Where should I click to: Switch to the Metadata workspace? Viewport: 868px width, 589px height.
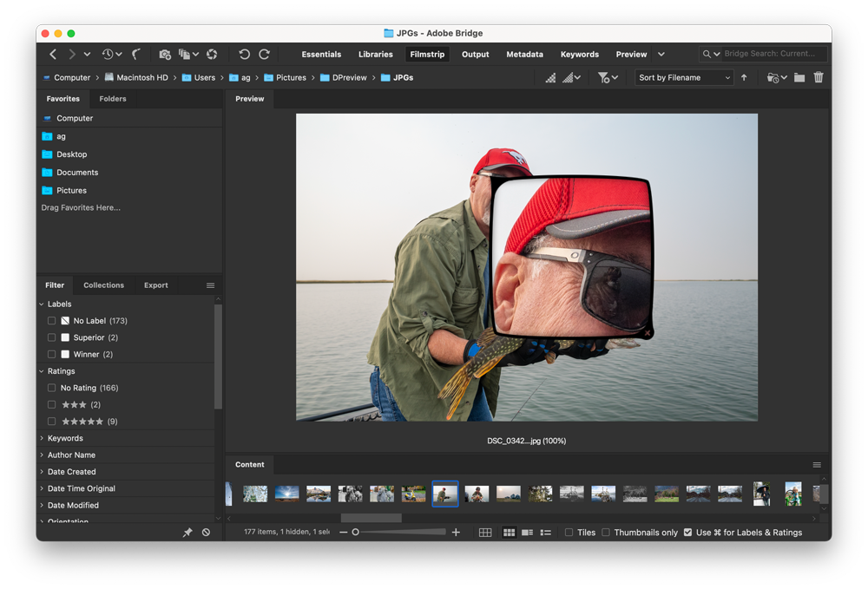pyautogui.click(x=524, y=54)
